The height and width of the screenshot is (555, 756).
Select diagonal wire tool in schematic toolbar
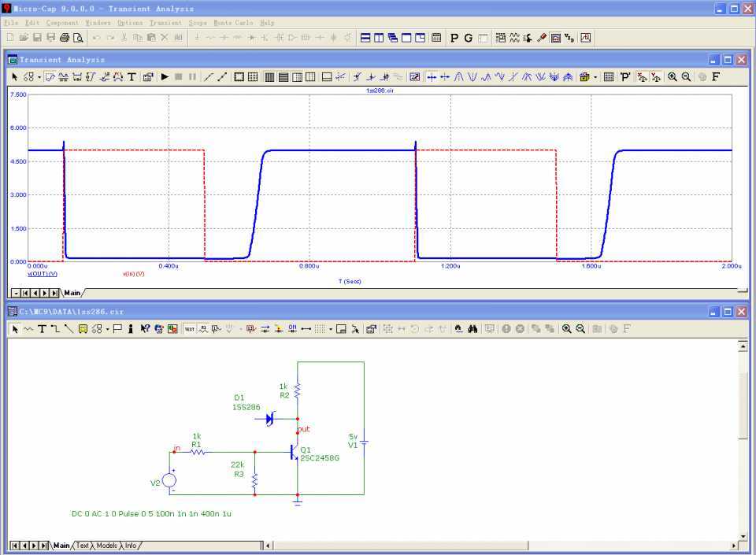69,328
